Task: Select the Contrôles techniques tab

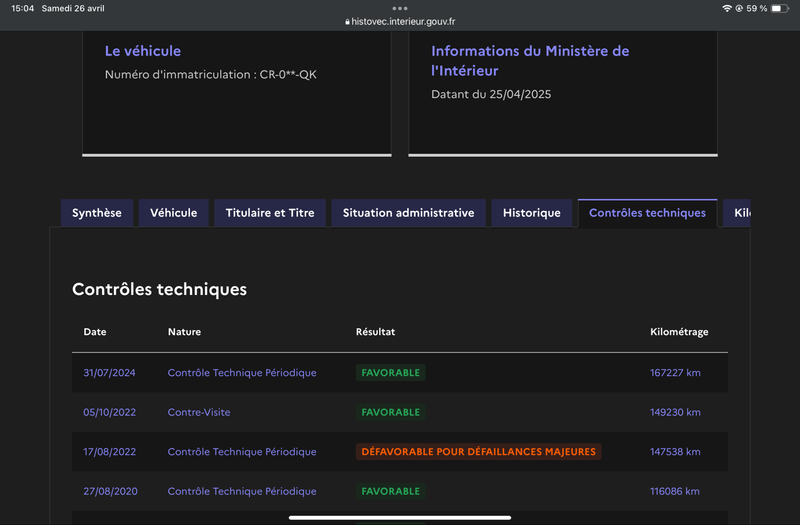Action: click(647, 213)
